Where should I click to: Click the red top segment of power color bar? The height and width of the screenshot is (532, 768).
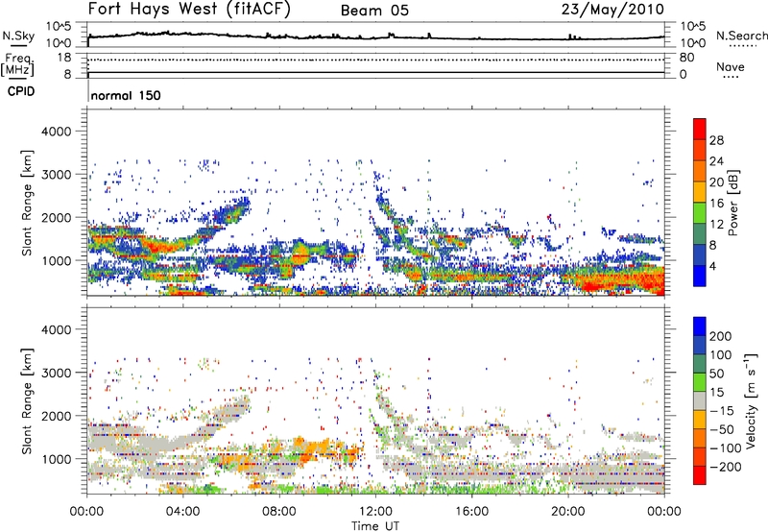[x=700, y=129]
